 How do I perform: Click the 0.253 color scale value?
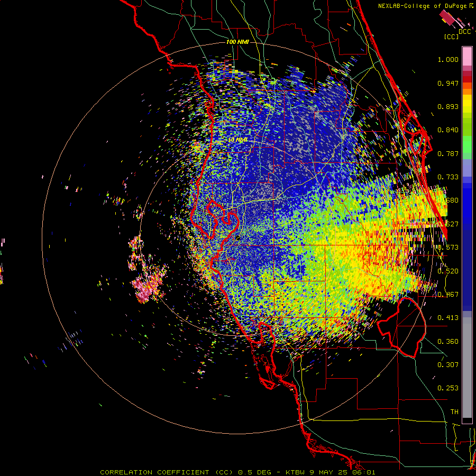click(448, 388)
